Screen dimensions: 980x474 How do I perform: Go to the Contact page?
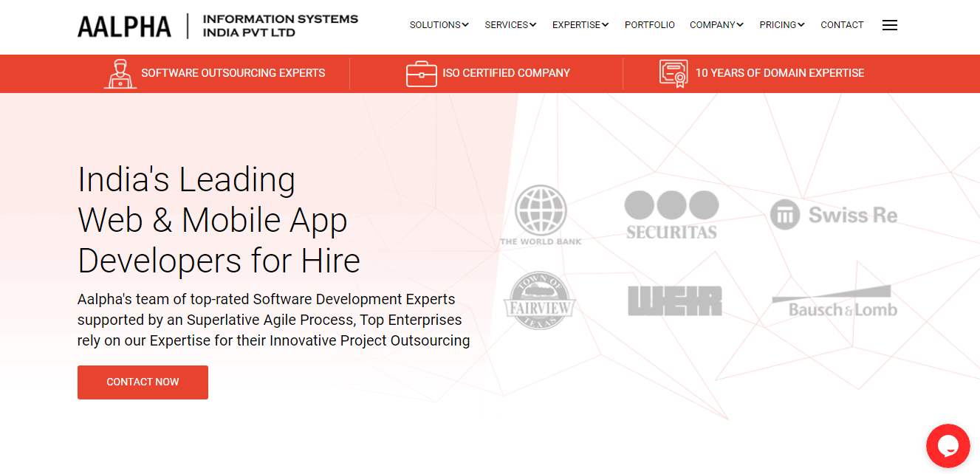click(x=842, y=25)
